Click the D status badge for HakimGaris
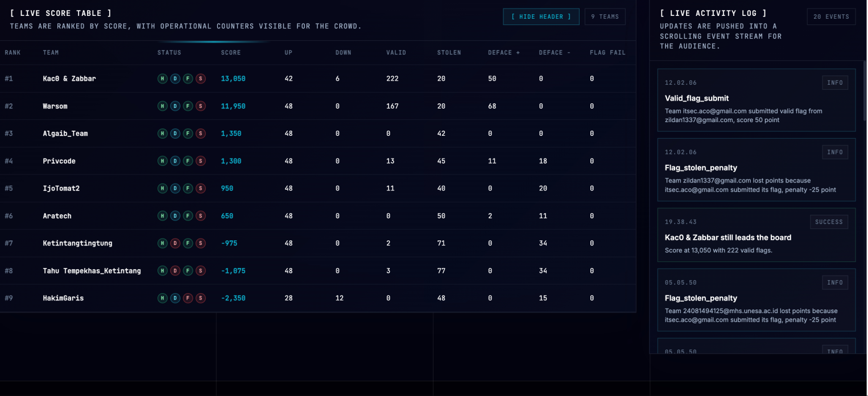The width and height of the screenshot is (868, 396). coord(175,298)
